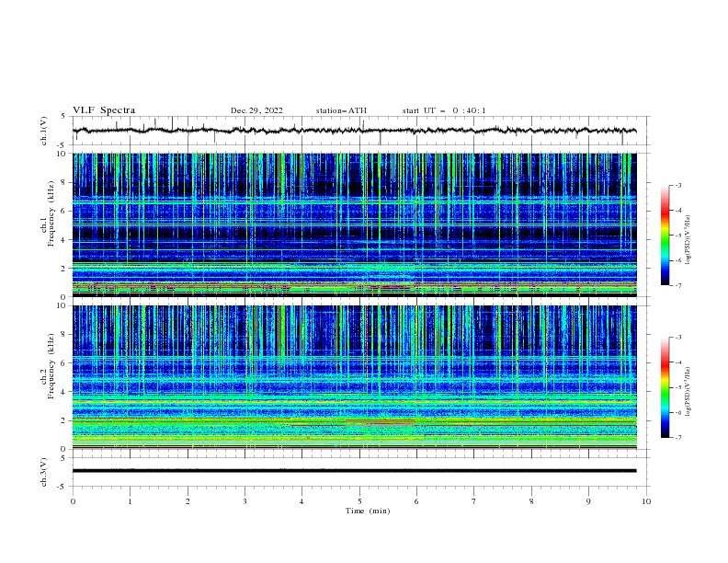
Task: Click the "Time (min)" axis label
Action: tap(368, 511)
